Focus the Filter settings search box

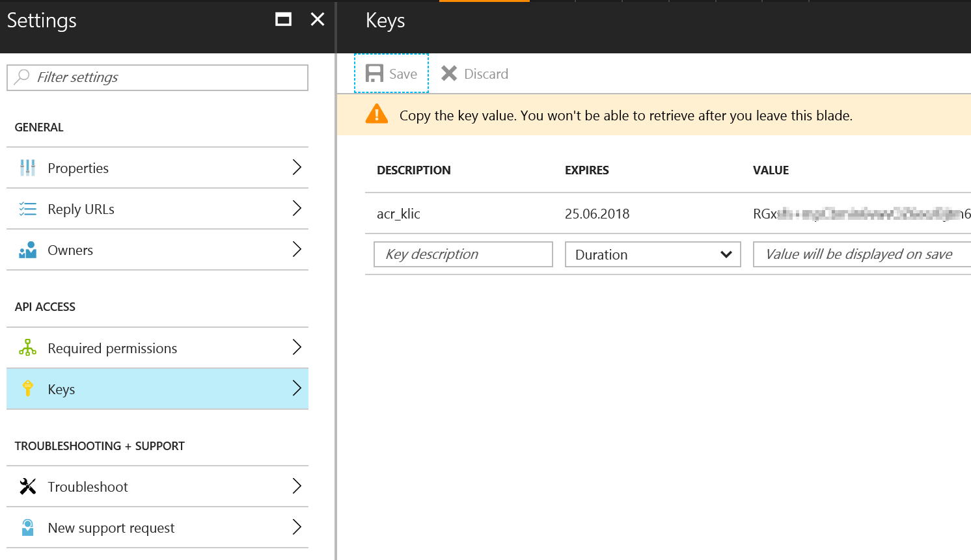pyautogui.click(x=157, y=77)
